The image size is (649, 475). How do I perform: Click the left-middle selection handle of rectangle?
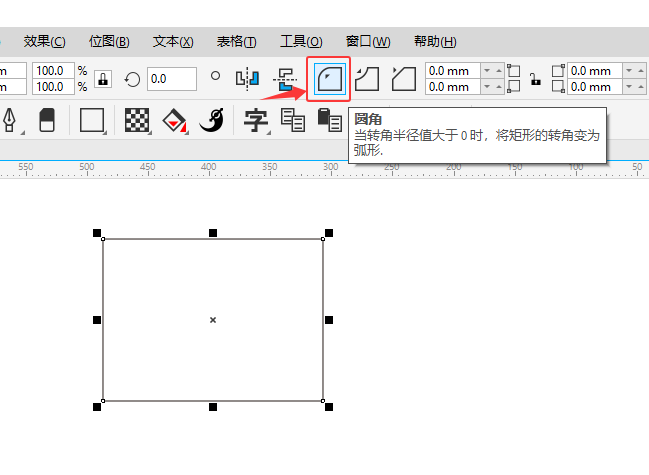click(97, 320)
